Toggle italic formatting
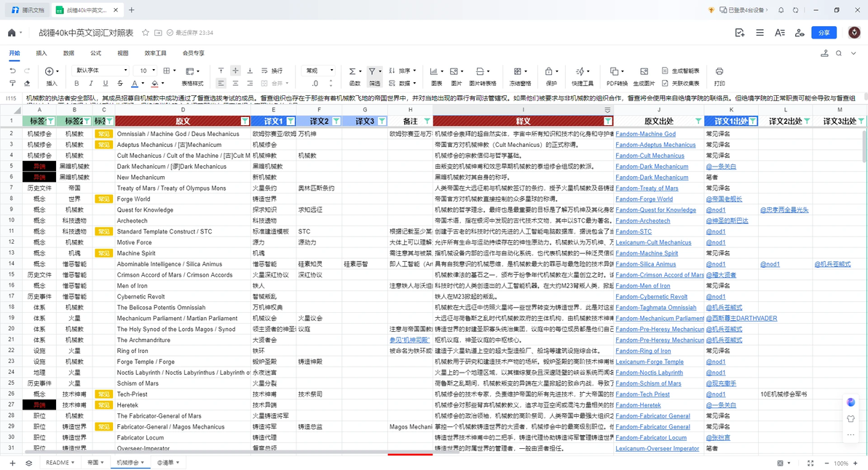Screen dimensions: 868x470 [x=91, y=83]
